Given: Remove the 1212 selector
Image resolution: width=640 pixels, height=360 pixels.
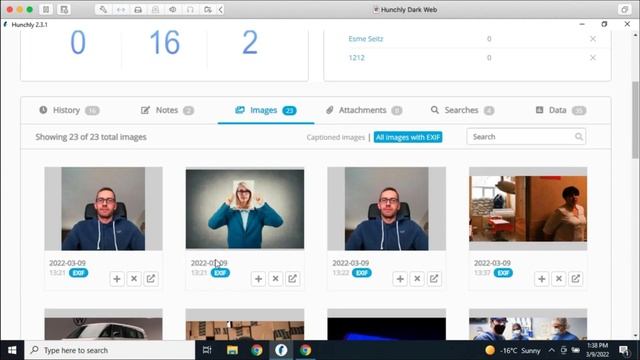Looking at the screenshot, I should point(593,58).
